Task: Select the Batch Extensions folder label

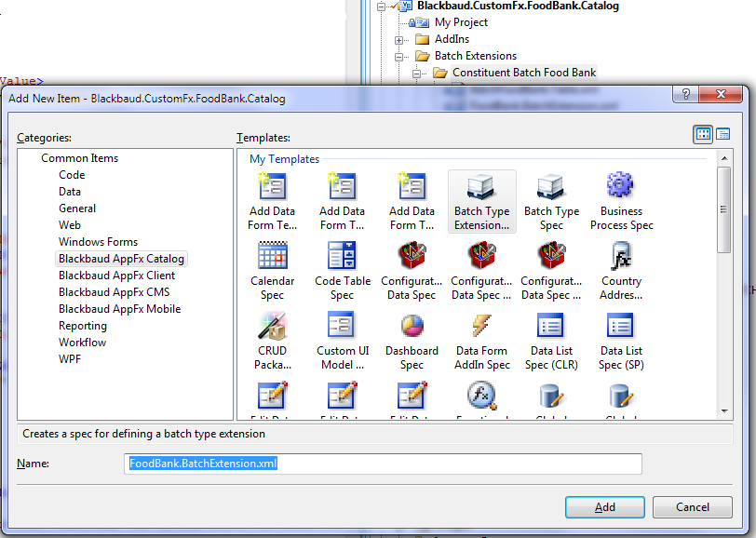Action: 476,56
